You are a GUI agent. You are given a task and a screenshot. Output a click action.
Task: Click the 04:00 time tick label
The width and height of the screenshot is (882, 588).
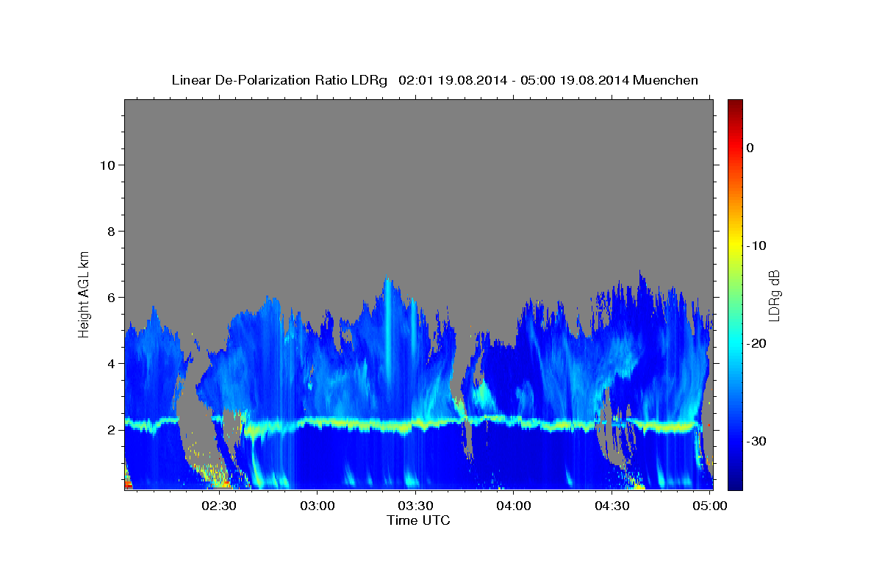[514, 506]
